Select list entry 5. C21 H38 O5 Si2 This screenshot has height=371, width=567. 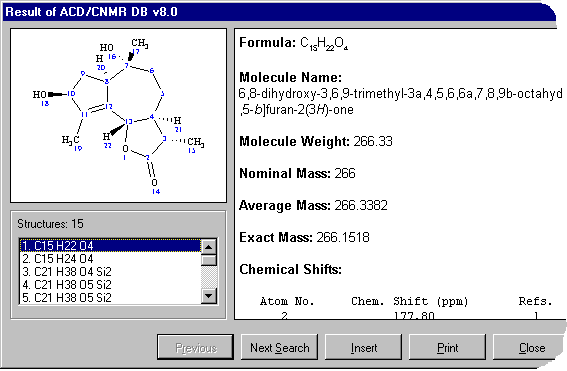pyautogui.click(x=110, y=298)
